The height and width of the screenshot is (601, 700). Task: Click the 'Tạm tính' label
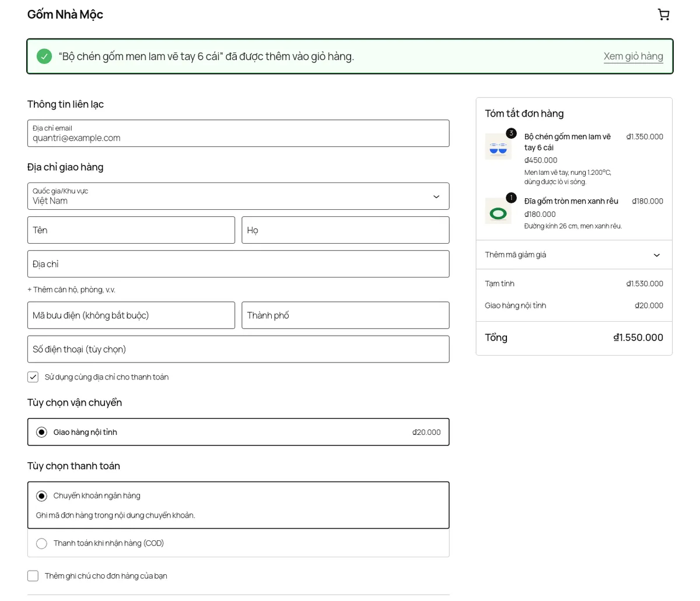(499, 284)
